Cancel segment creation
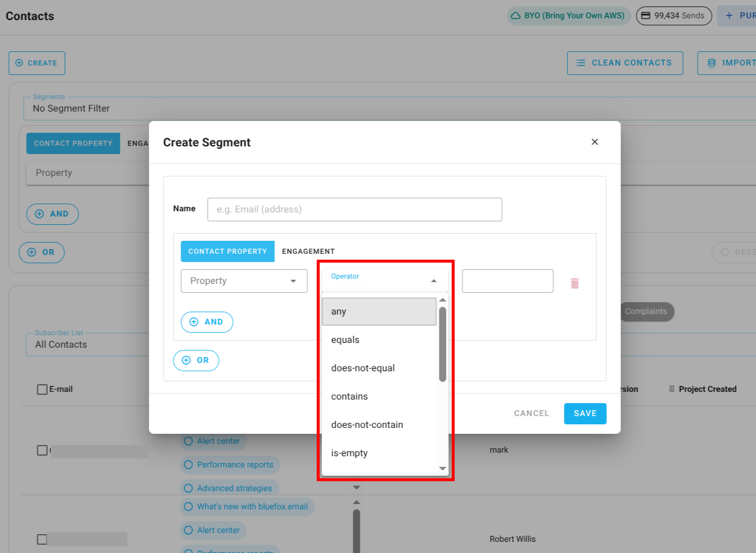Viewport: 756px width, 553px height. click(x=531, y=413)
